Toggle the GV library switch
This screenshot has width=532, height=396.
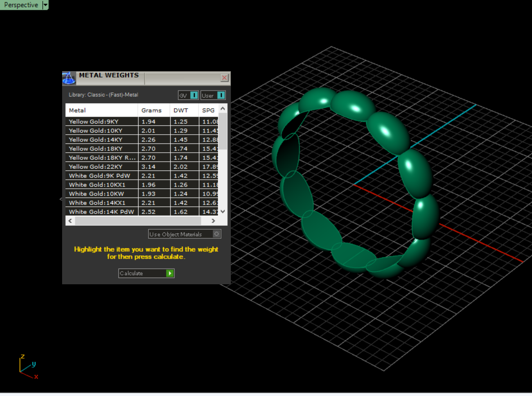point(194,96)
